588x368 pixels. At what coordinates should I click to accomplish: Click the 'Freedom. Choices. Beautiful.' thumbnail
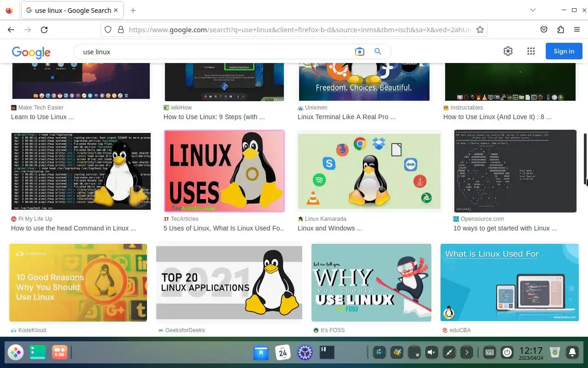pos(364,81)
